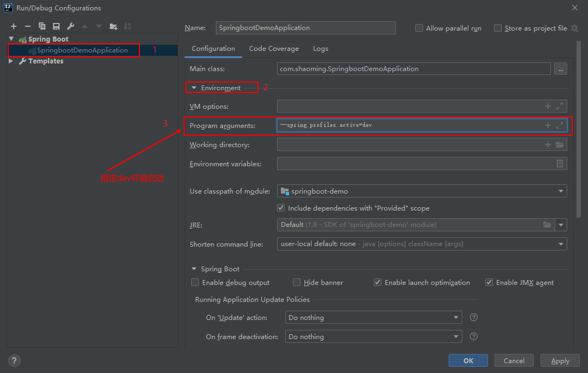
Task: Enable Allow parallel run checkbox
Action: click(419, 28)
